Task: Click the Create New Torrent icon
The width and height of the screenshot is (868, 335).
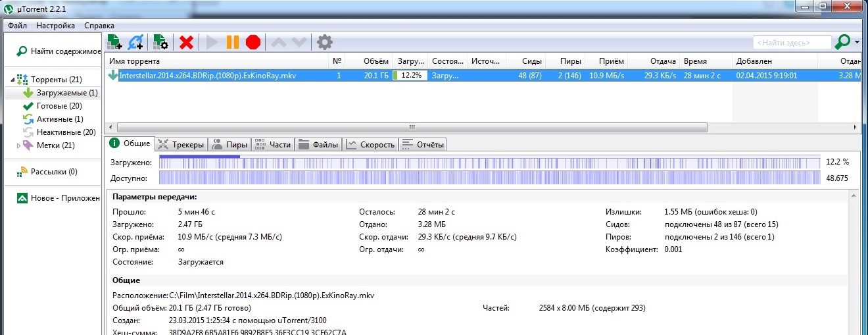Action: tap(160, 42)
